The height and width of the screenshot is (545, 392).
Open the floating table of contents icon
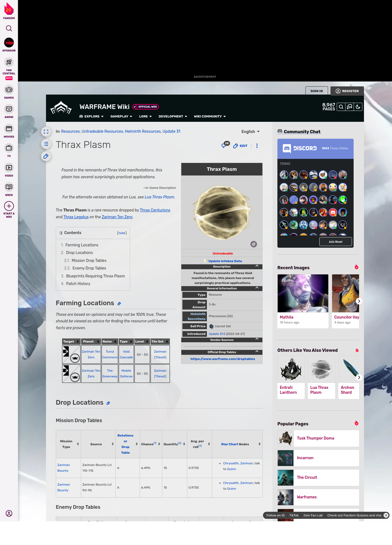(46, 144)
